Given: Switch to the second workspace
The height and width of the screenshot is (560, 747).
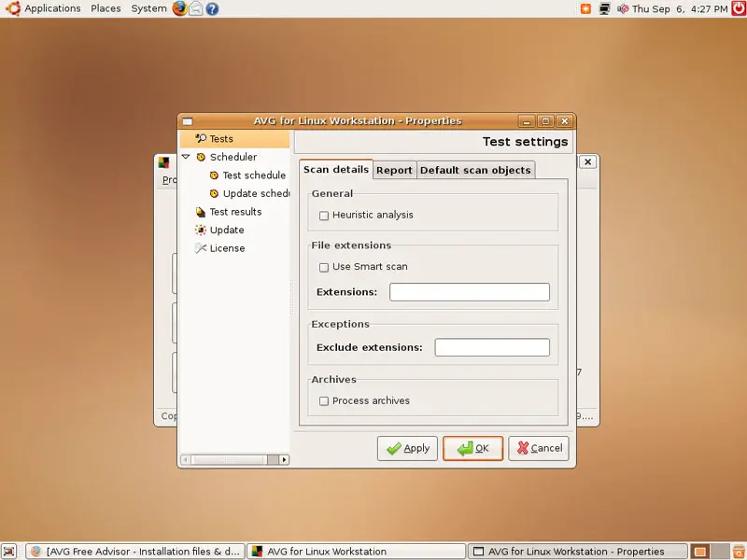Looking at the screenshot, I should coord(719,552).
